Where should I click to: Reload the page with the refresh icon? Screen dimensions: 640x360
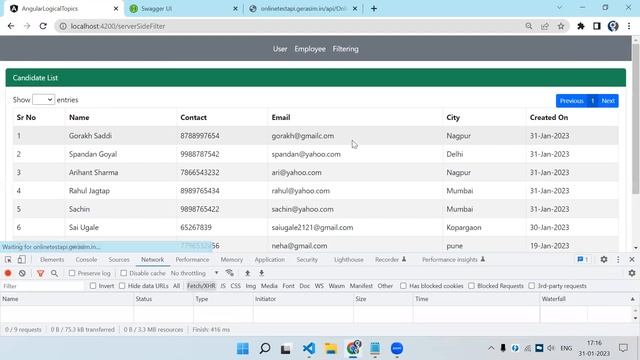tap(43, 26)
